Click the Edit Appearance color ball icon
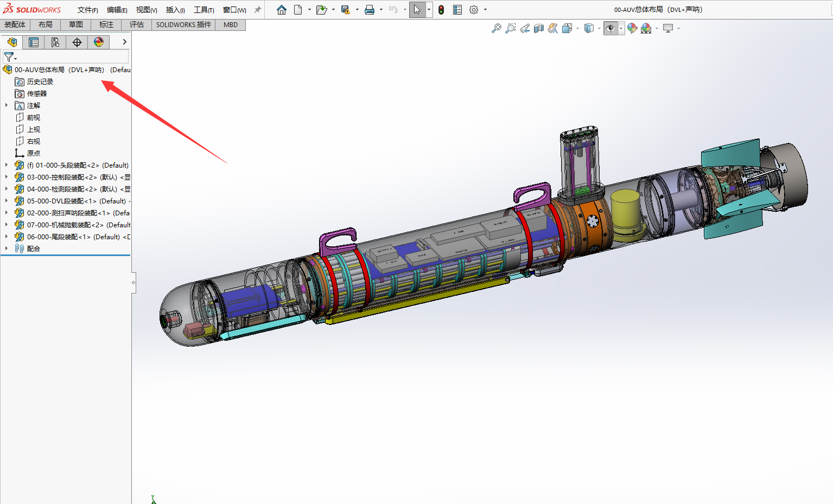Screen dimensions: 833x504 632,28
